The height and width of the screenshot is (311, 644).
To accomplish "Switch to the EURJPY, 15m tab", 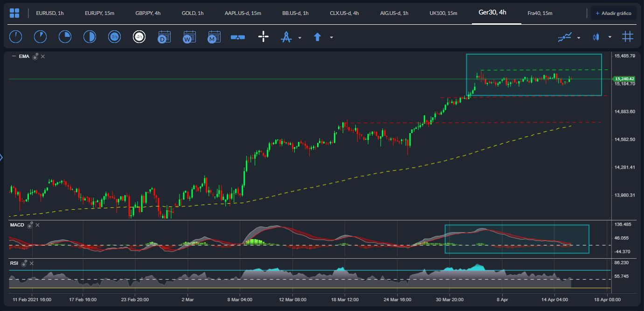I will pyautogui.click(x=100, y=13).
